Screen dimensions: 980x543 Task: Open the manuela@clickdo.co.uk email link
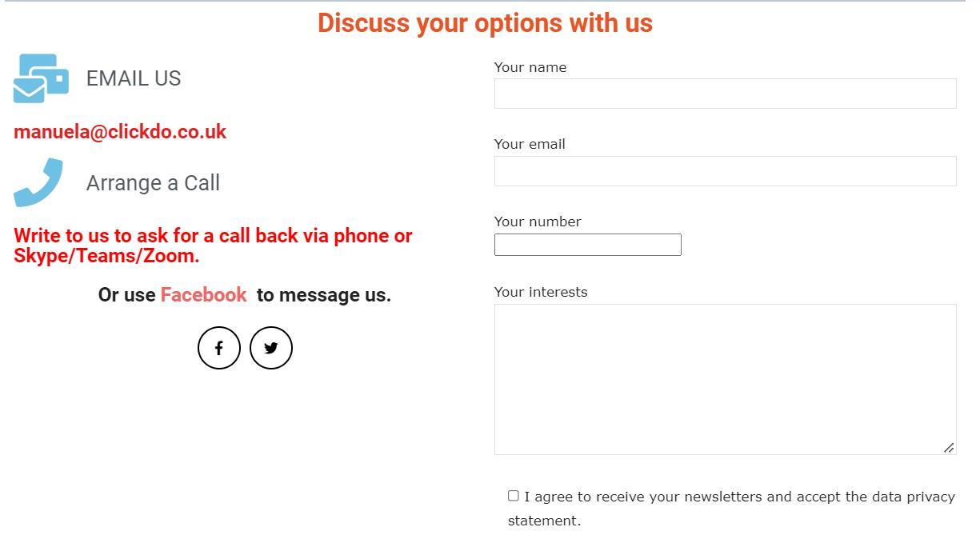point(120,132)
